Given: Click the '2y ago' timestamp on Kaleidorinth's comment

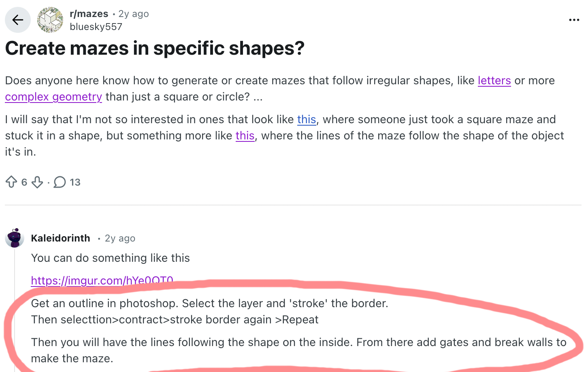Looking at the screenshot, I should (120, 238).
